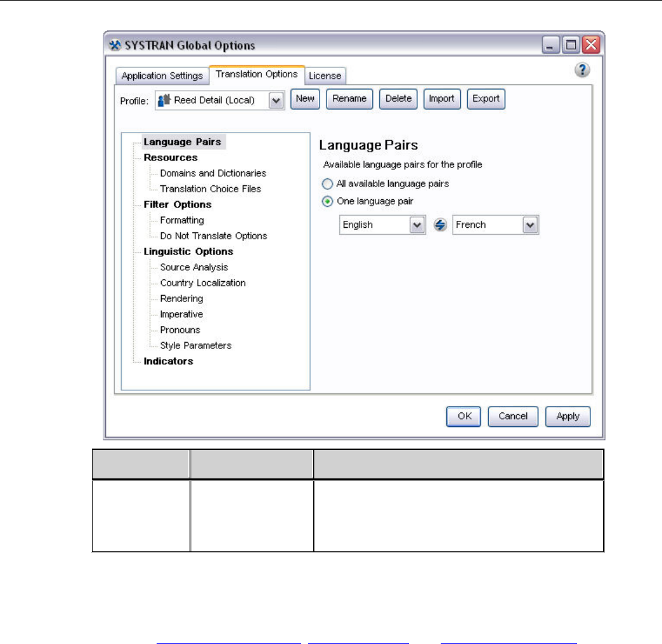Open the Rendering tree item

(x=181, y=298)
